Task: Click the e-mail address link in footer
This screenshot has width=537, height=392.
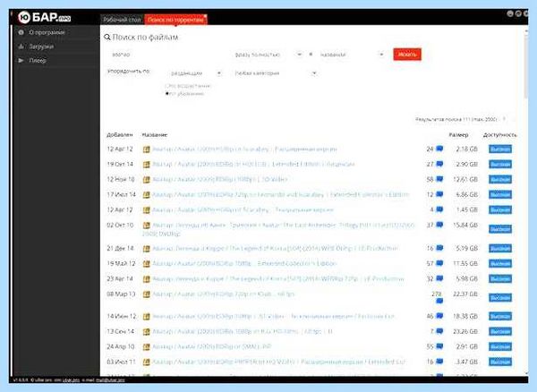Action: tap(110, 380)
